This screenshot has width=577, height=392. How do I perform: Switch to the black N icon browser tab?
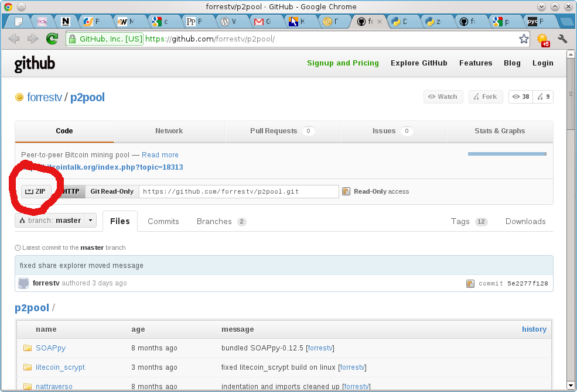coord(66,22)
